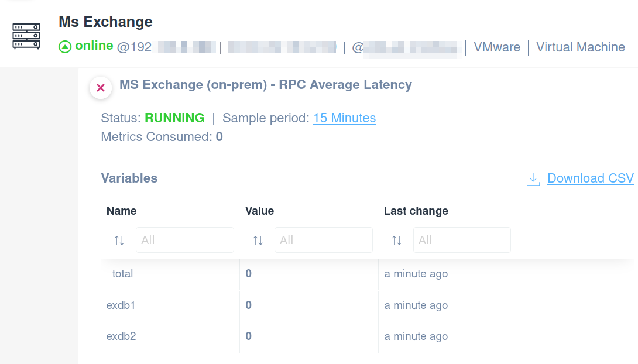Screen dimensions: 638x364
Task: Click the RUNNING status text
Action: click(174, 118)
